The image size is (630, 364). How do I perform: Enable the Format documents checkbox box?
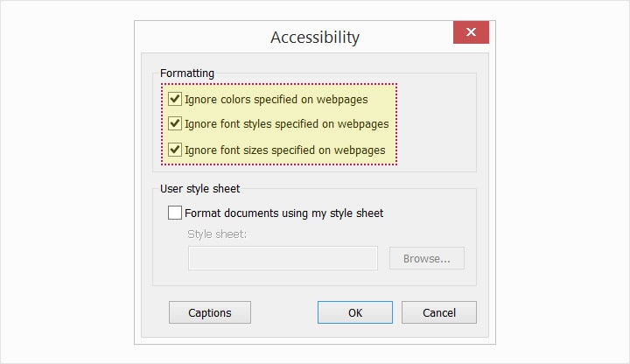pyautogui.click(x=175, y=213)
